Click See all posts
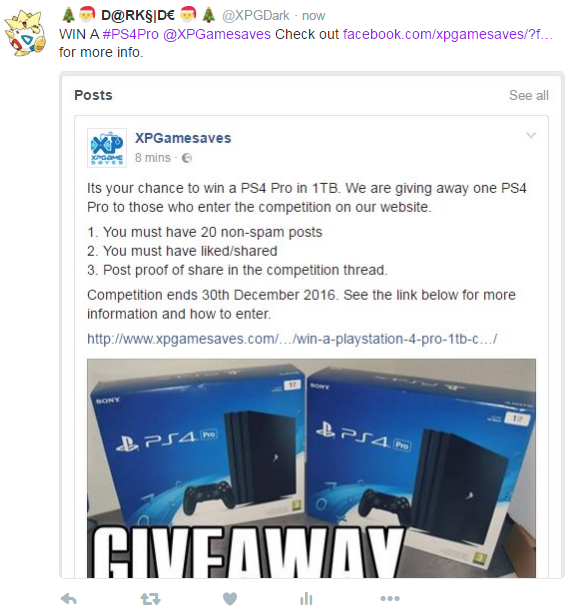The width and height of the screenshot is (573, 616). (x=529, y=95)
